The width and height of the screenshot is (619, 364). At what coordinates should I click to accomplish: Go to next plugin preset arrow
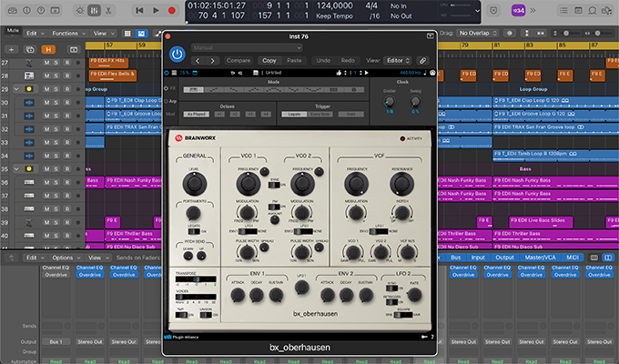(x=212, y=61)
